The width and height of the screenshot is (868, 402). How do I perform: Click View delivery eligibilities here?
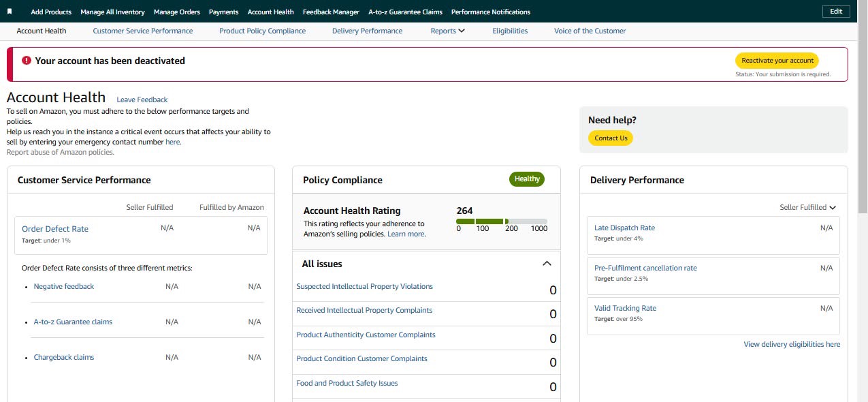click(x=792, y=344)
